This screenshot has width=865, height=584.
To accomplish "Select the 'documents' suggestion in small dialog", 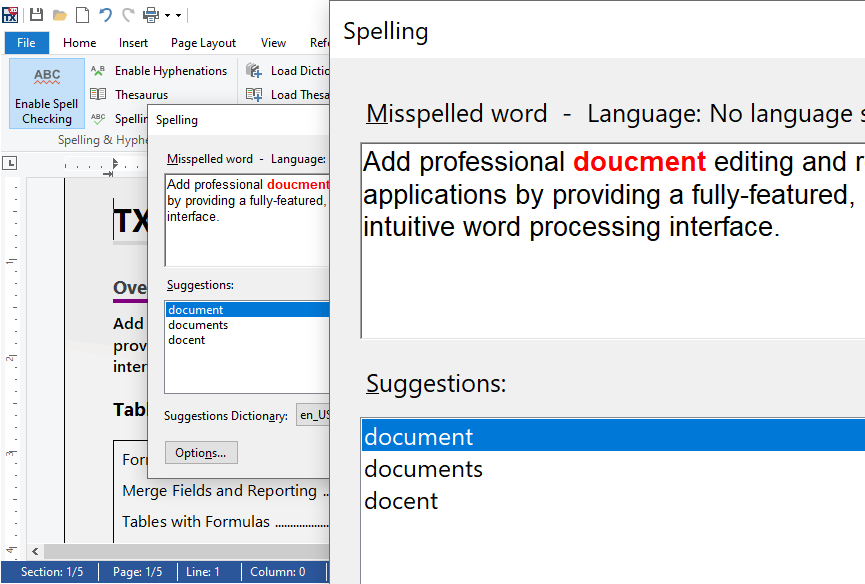I will 198,325.
